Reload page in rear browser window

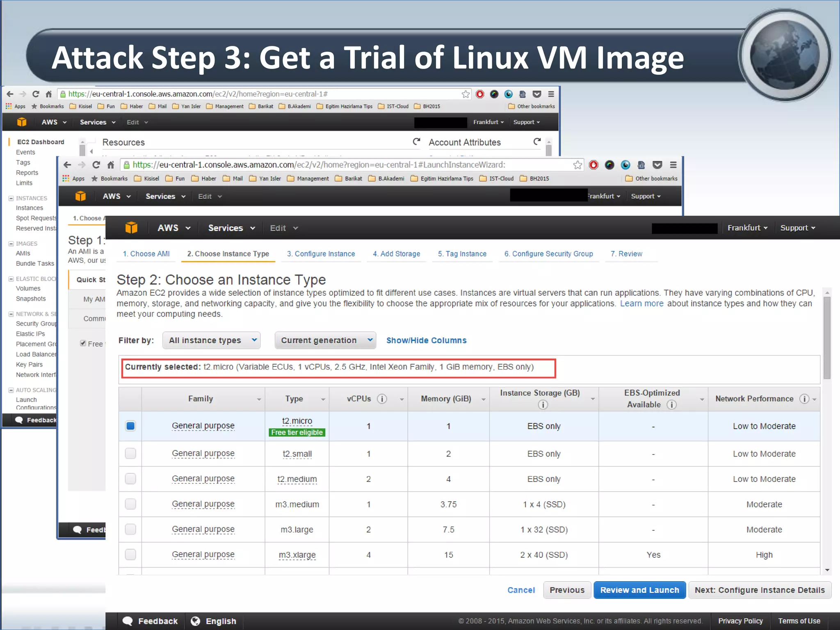coord(36,94)
